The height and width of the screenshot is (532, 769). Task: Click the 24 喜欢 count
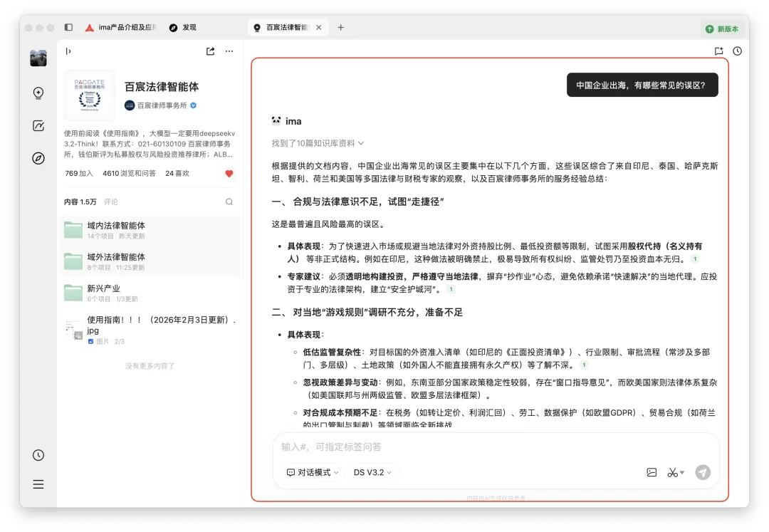tap(177, 174)
